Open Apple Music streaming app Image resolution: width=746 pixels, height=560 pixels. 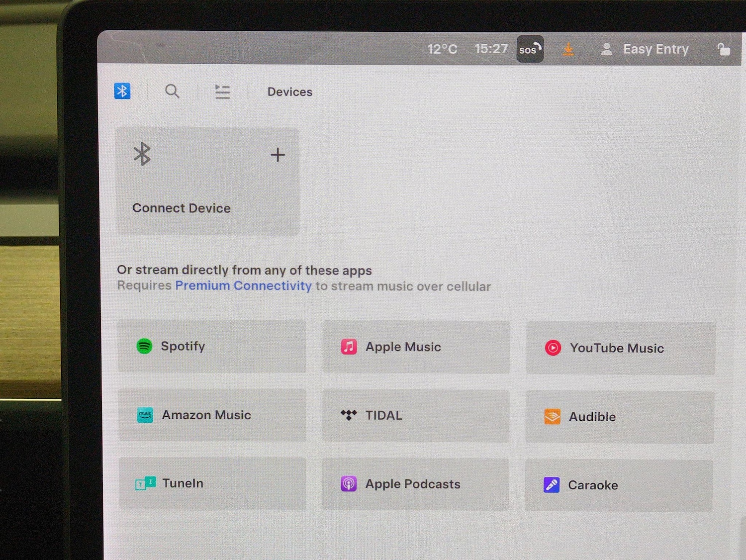point(416,347)
